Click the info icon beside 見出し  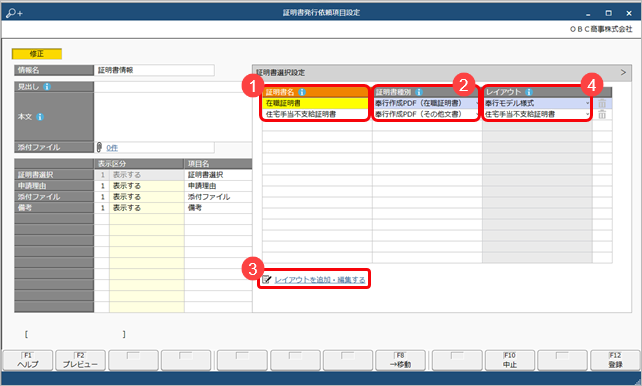47,87
